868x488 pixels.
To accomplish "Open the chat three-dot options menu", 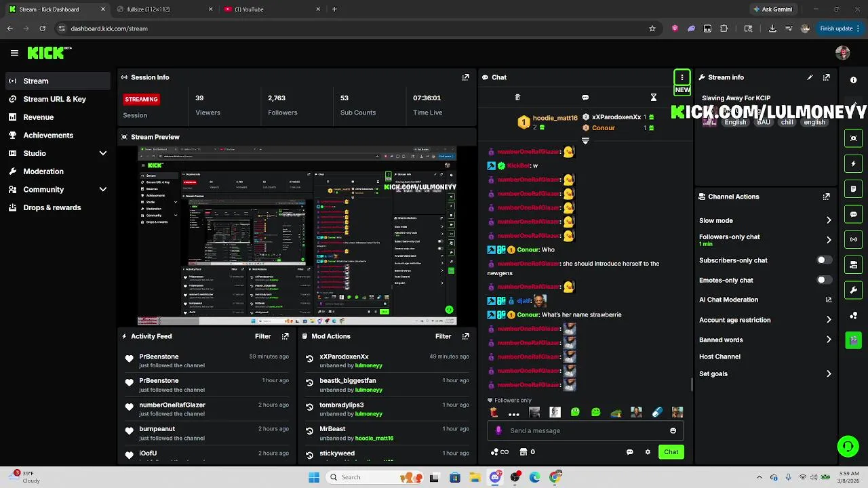I will coord(682,77).
